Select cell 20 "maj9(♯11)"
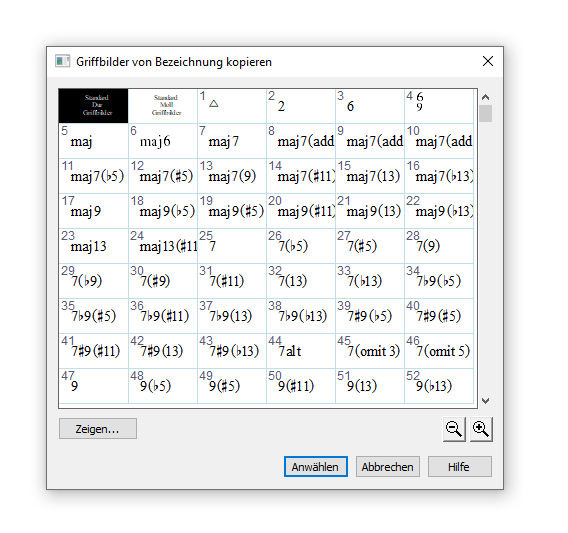 pyautogui.click(x=301, y=211)
